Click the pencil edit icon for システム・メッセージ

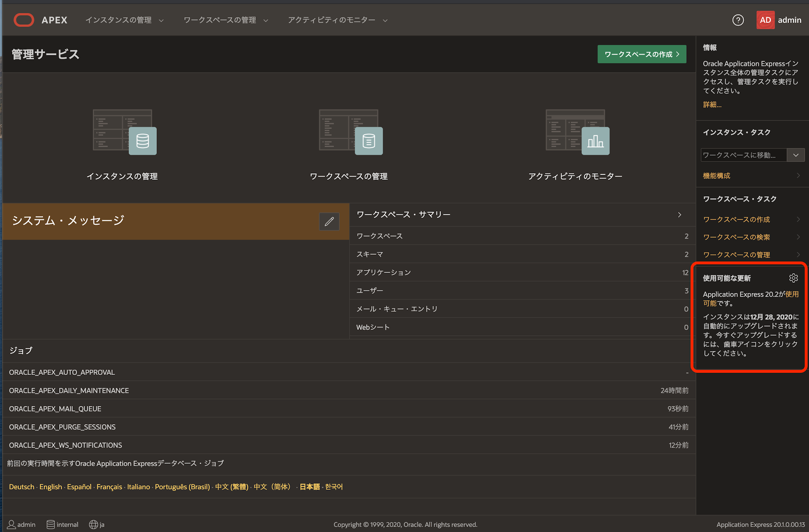(x=329, y=222)
